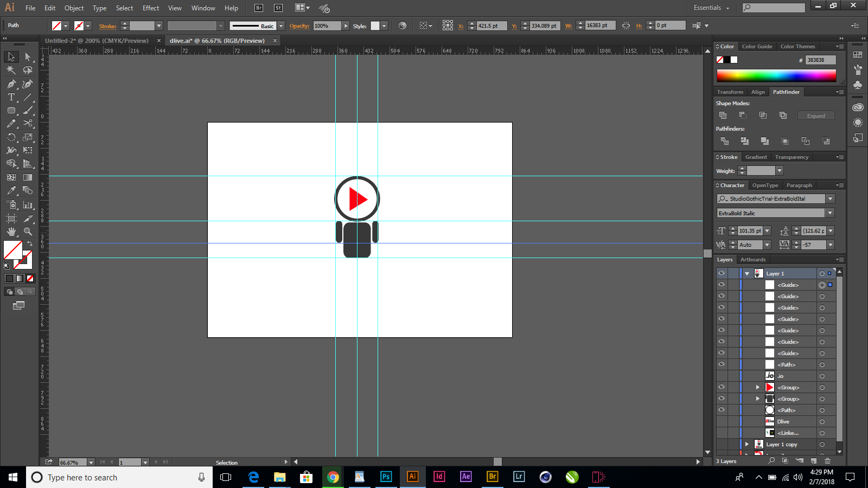The image size is (868, 488).
Task: Activate the Rounded Rectangle shape tool
Action: [11, 110]
